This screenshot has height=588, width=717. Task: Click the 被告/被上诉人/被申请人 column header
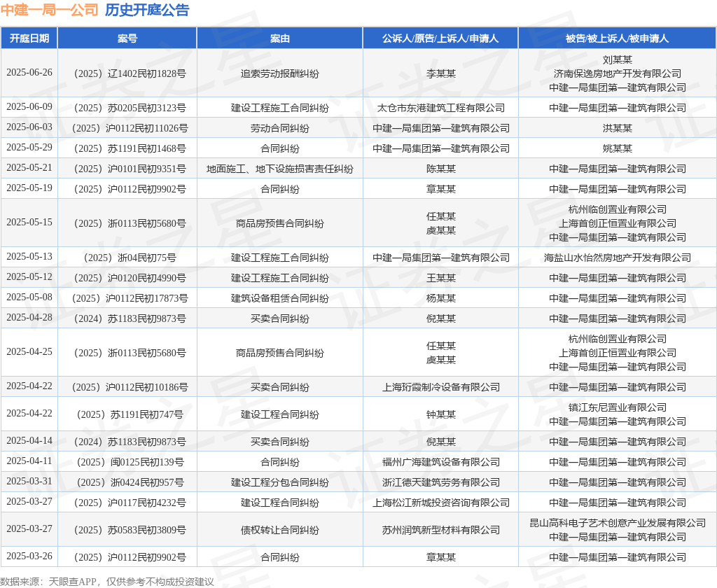tap(618, 38)
